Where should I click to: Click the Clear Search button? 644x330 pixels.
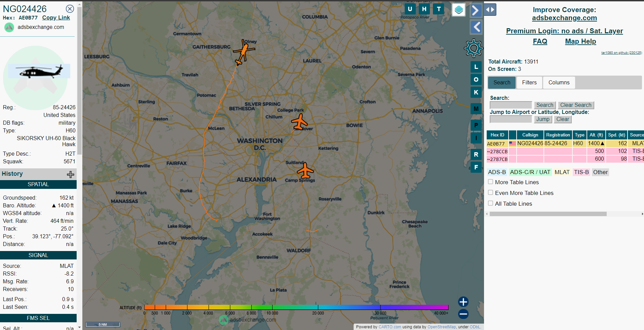[x=576, y=105]
